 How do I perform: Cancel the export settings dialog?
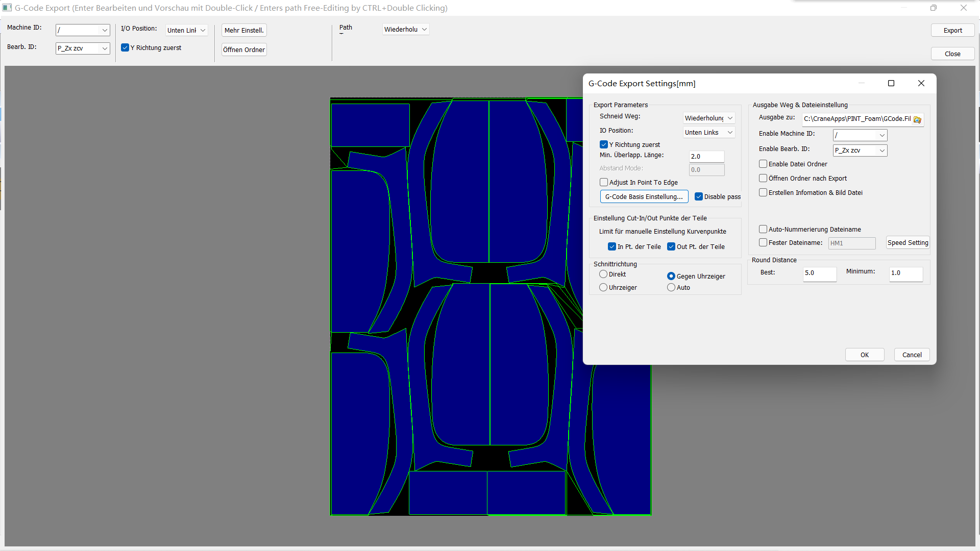click(x=912, y=355)
